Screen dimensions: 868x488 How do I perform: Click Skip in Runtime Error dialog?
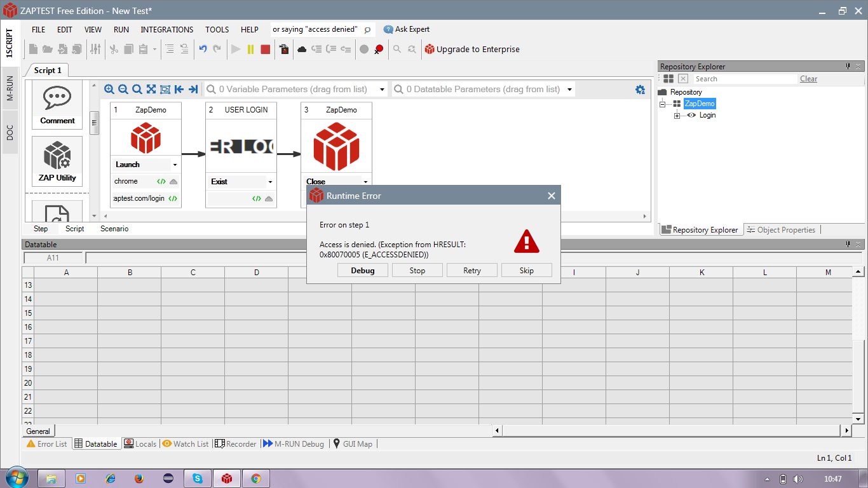527,271
